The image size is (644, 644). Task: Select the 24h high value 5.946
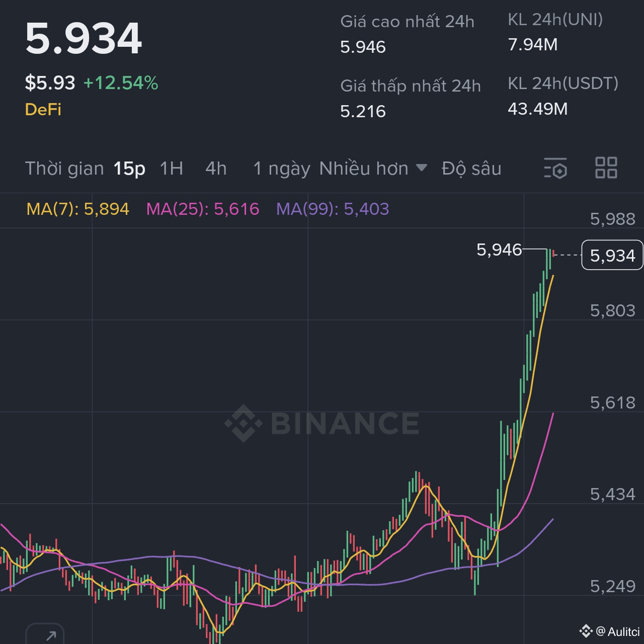363,47
